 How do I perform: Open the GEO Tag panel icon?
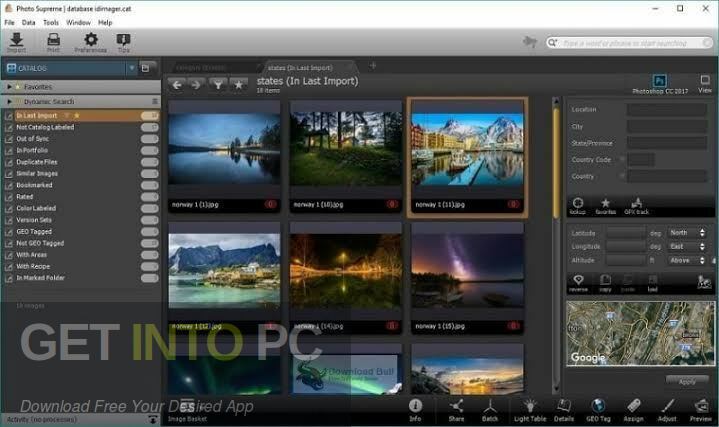pyautogui.click(x=598, y=410)
